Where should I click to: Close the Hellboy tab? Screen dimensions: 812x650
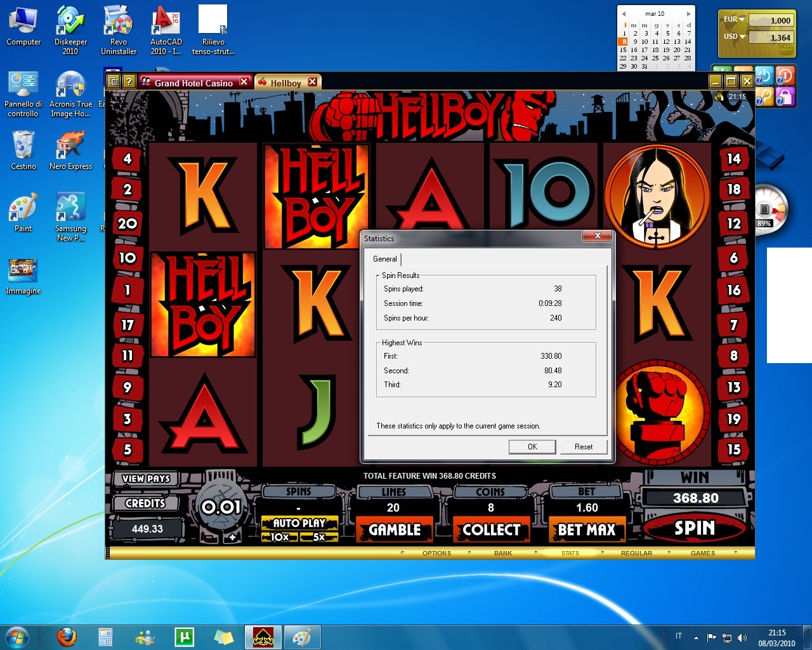312,82
